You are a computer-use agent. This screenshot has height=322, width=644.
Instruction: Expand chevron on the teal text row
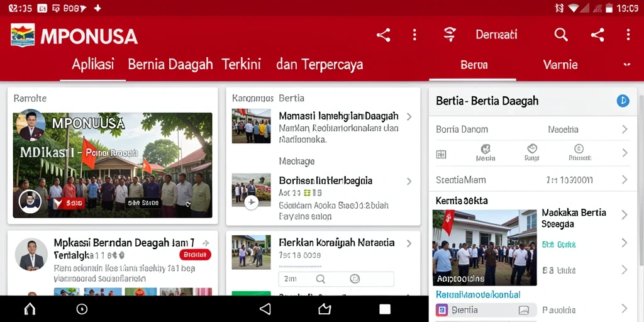pyautogui.click(x=625, y=243)
